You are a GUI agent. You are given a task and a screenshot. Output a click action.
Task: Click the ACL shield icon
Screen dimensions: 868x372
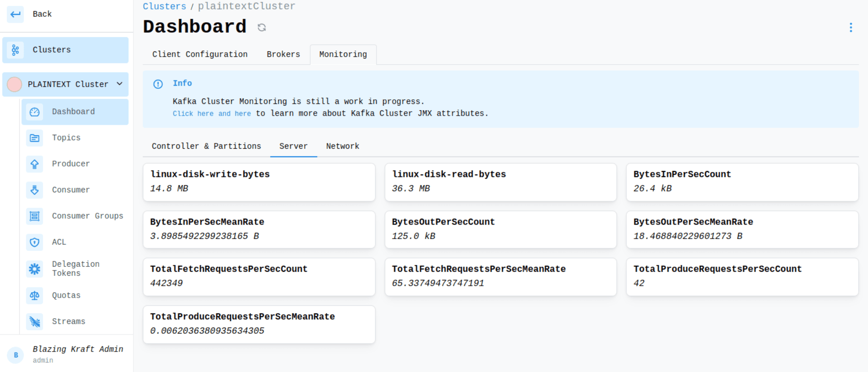pos(34,242)
